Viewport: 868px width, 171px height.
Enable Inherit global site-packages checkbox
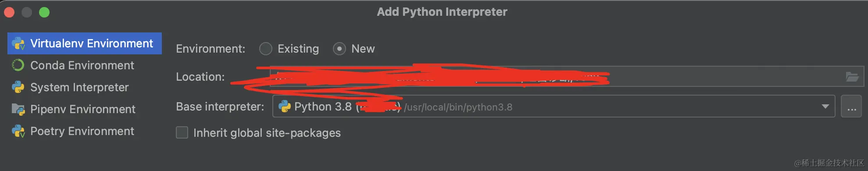182,132
